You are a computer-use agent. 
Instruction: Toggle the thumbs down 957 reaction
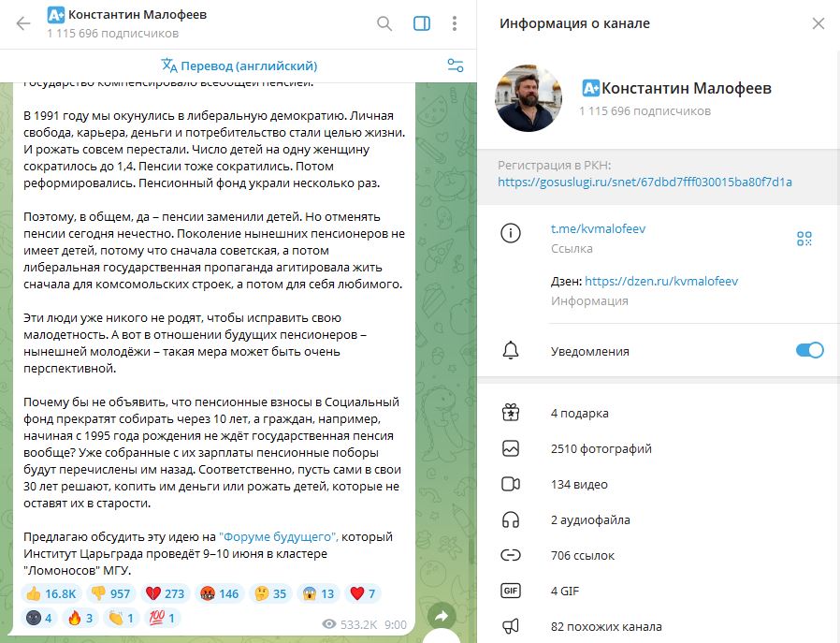tap(110, 593)
